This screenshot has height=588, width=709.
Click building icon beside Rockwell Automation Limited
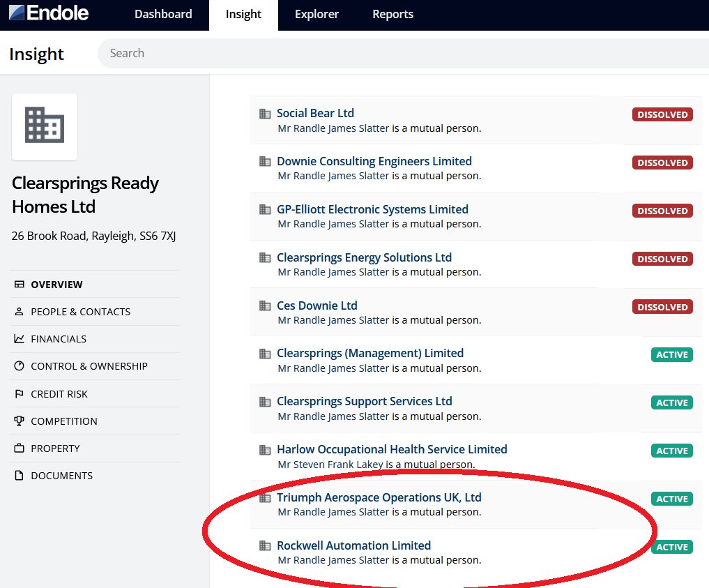[x=265, y=546]
